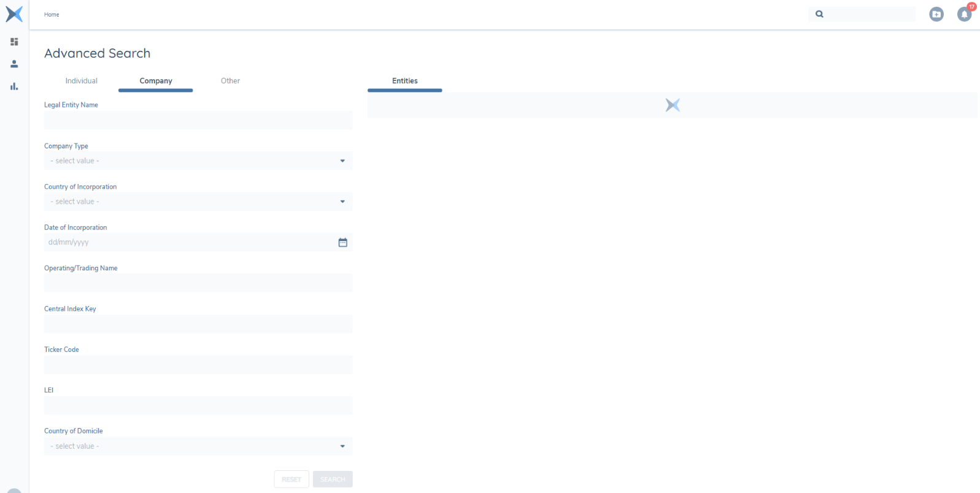
Task: Click the X logo in top-left corner
Action: click(x=14, y=13)
